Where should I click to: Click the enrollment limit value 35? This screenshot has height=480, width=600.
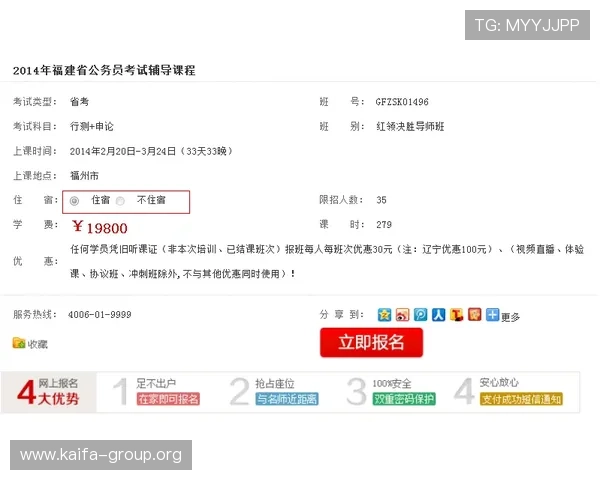pos(381,200)
